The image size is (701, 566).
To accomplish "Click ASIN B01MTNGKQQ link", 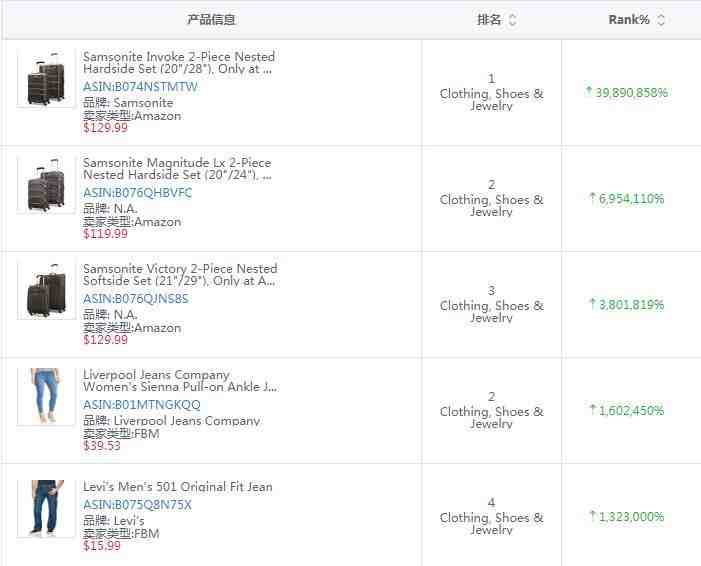I will pyautogui.click(x=141, y=405).
